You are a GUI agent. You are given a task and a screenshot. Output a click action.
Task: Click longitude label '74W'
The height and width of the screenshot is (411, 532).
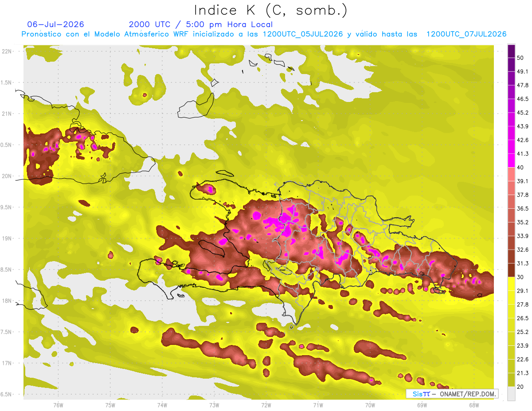162,405
